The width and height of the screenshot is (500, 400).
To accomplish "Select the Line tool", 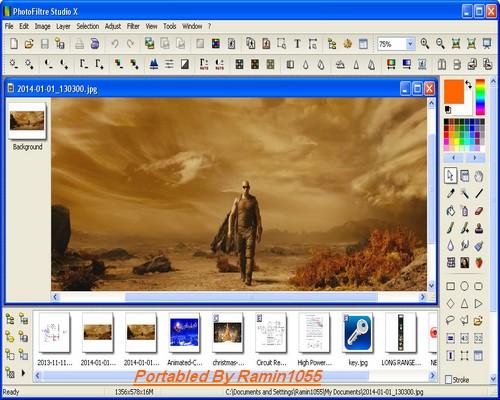I will point(479,193).
